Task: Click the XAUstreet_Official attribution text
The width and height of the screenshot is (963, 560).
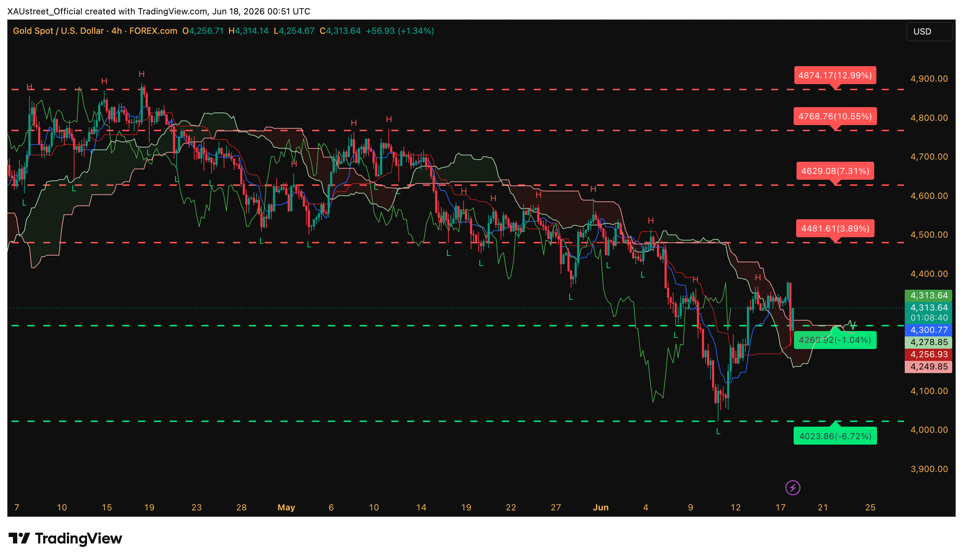Action: tap(45, 12)
